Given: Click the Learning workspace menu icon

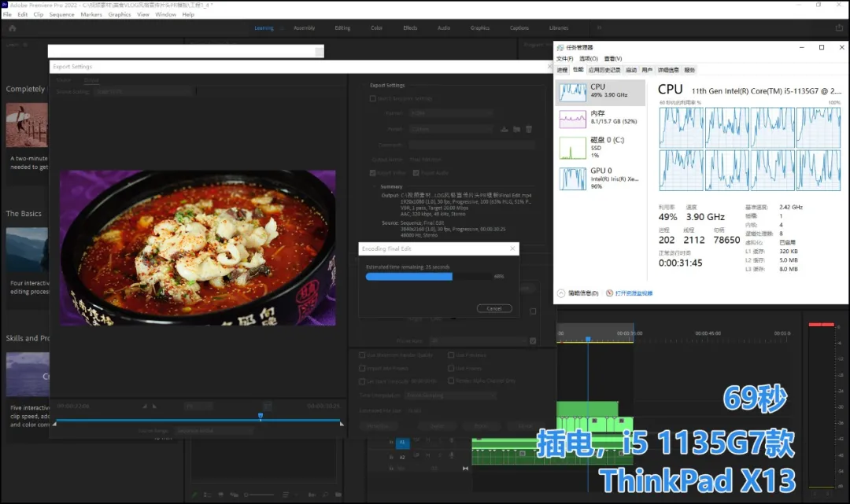Looking at the screenshot, I should [282, 28].
